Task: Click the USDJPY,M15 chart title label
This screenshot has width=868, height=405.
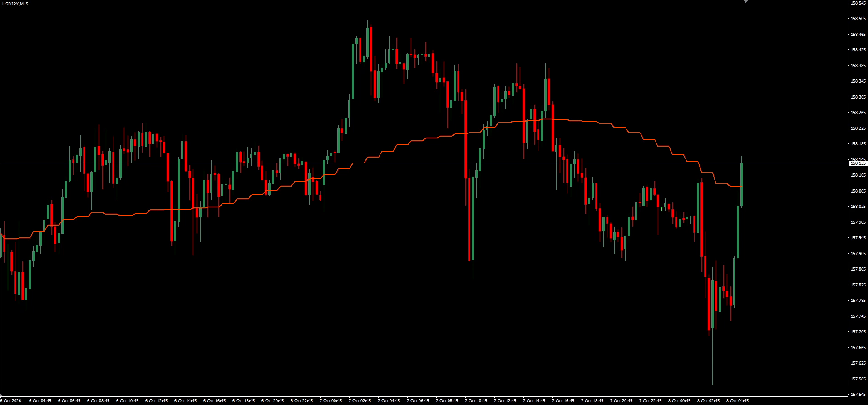Action: [15, 4]
